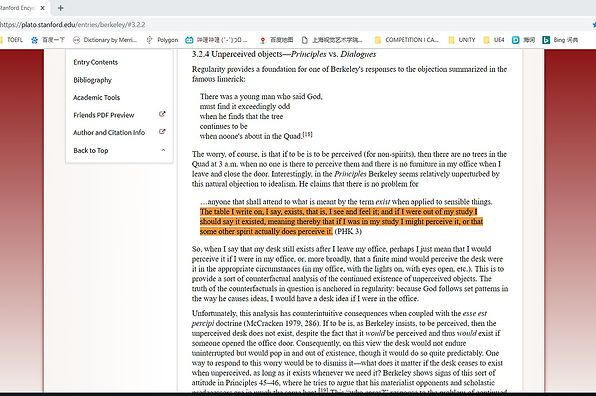Close the Stanford Encyclopedia browser tab
The height and width of the screenshot is (396, 596).
pos(43,8)
